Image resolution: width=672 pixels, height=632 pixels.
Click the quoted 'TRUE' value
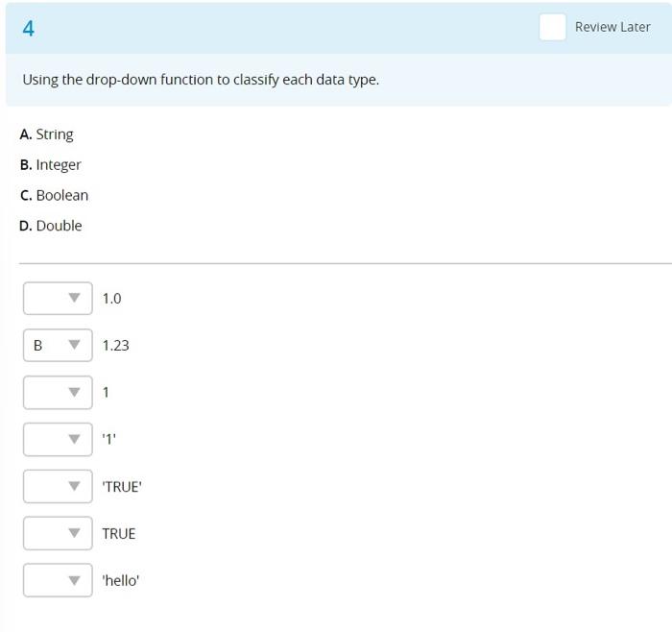(122, 487)
